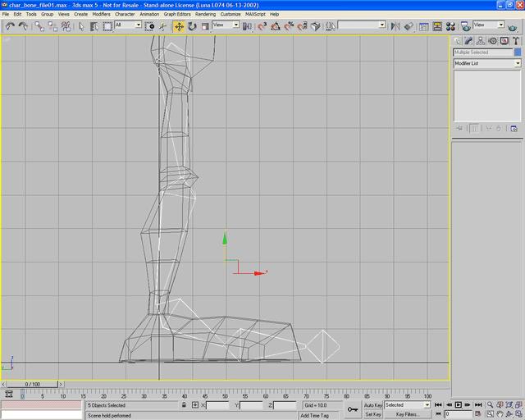Toggle the selection lock padlock
Screen dimensions: 525x420
(x=183, y=405)
